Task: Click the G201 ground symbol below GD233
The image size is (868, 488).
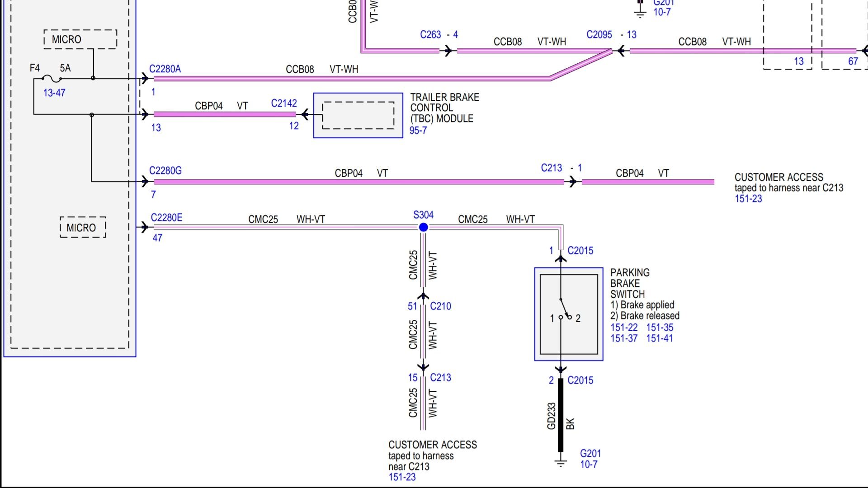Action: (x=560, y=462)
